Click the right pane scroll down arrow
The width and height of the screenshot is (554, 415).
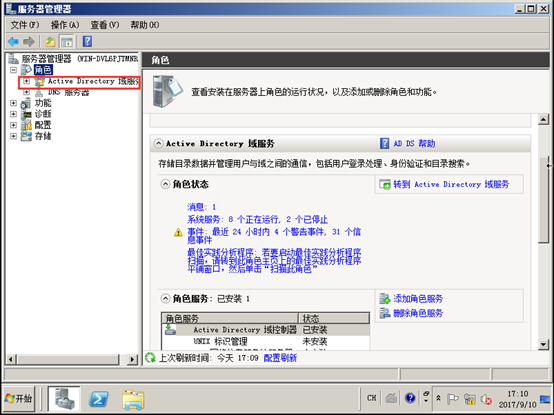coord(543,344)
